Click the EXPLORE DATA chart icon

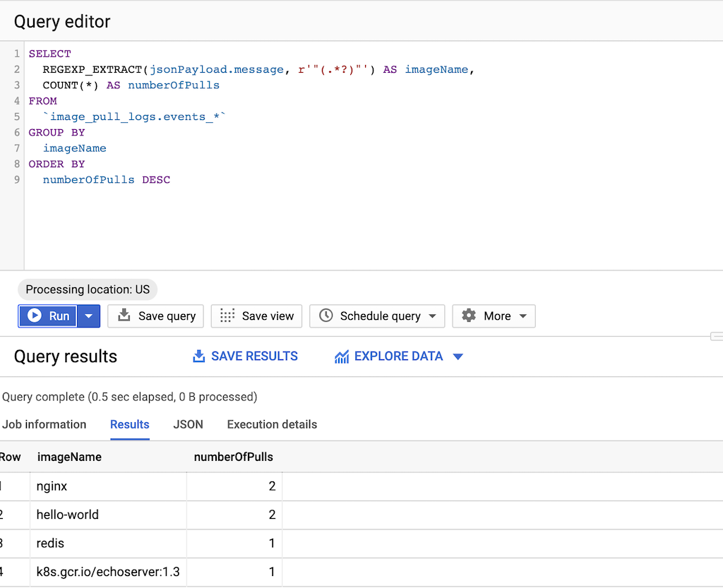342,356
